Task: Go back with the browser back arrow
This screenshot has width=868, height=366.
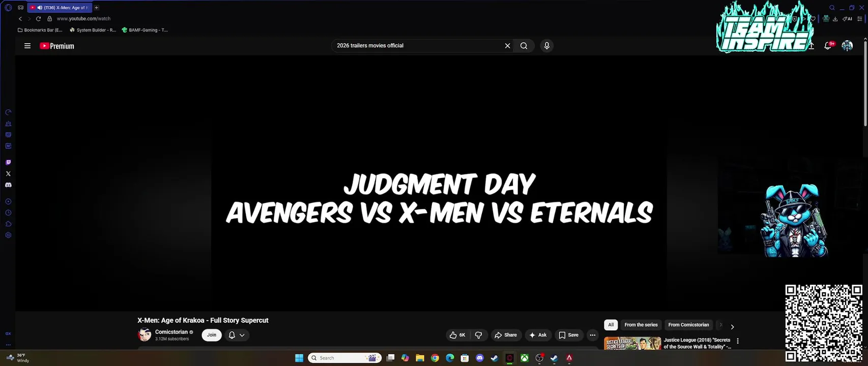Action: coord(20,19)
